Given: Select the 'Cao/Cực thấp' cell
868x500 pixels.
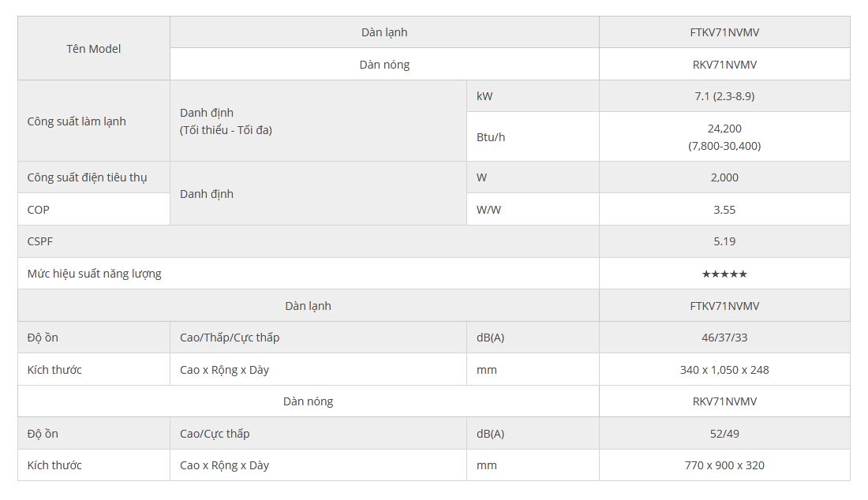Looking at the screenshot, I should coord(318,434).
